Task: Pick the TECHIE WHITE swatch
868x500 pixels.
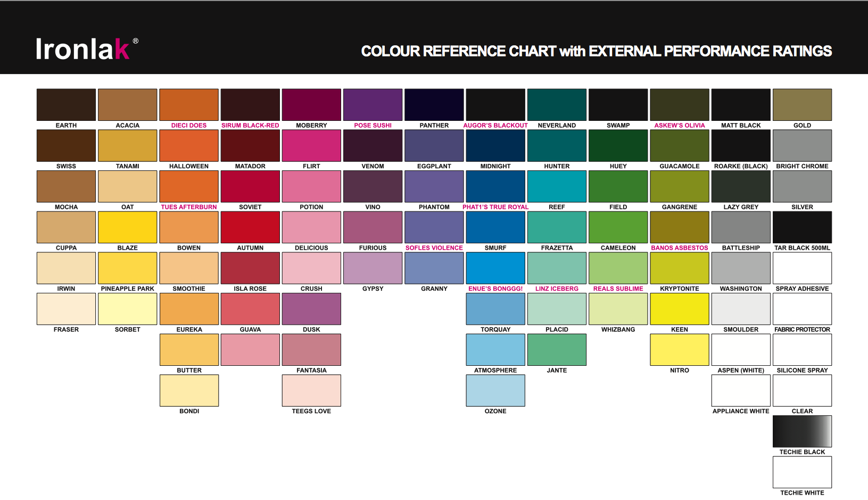Action: coord(802,472)
